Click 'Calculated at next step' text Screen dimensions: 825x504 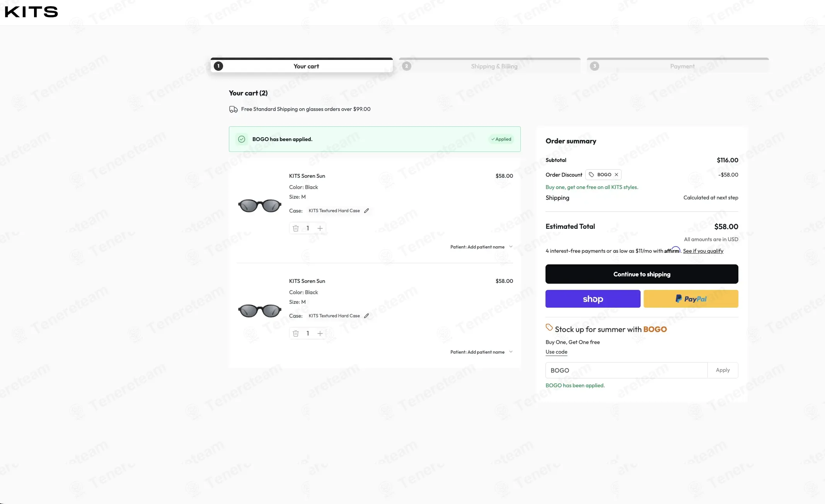[711, 198]
